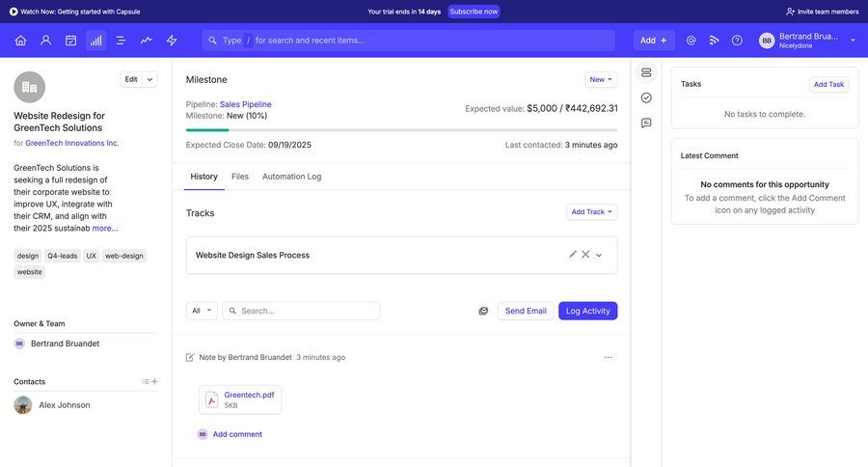Switch to the Automation Log tab
The width and height of the screenshot is (868, 467).
coord(291,177)
